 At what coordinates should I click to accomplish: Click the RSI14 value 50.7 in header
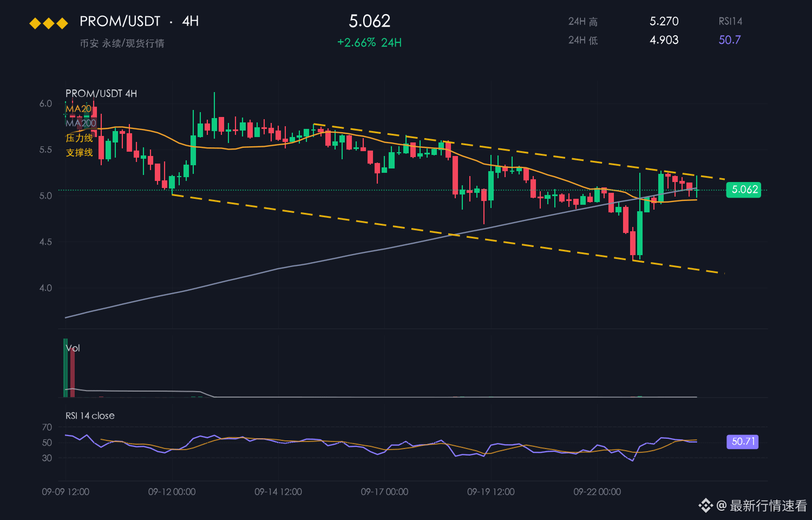730,40
